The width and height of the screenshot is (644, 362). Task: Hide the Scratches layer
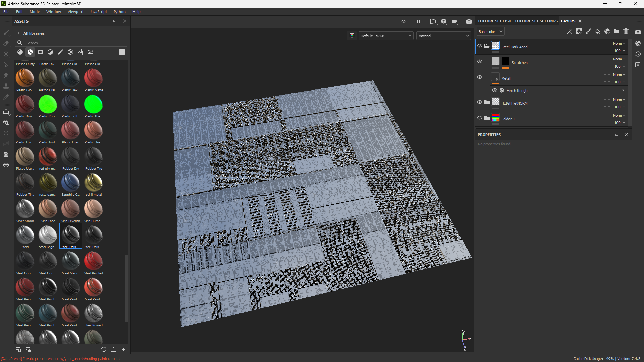pyautogui.click(x=480, y=61)
